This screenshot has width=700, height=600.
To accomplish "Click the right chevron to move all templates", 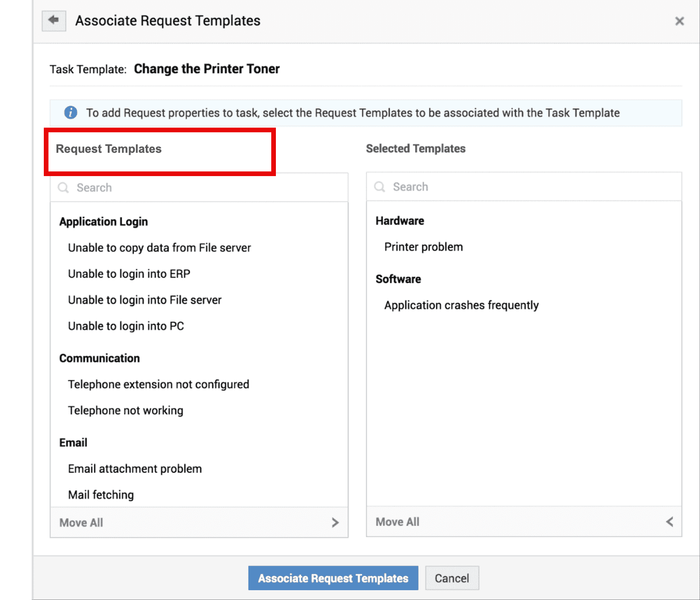I will [x=335, y=523].
